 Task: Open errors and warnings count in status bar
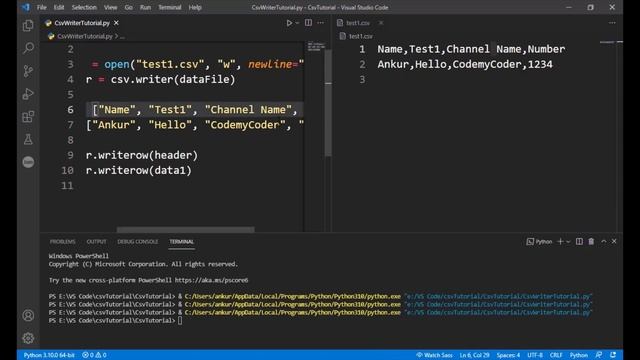(94, 355)
